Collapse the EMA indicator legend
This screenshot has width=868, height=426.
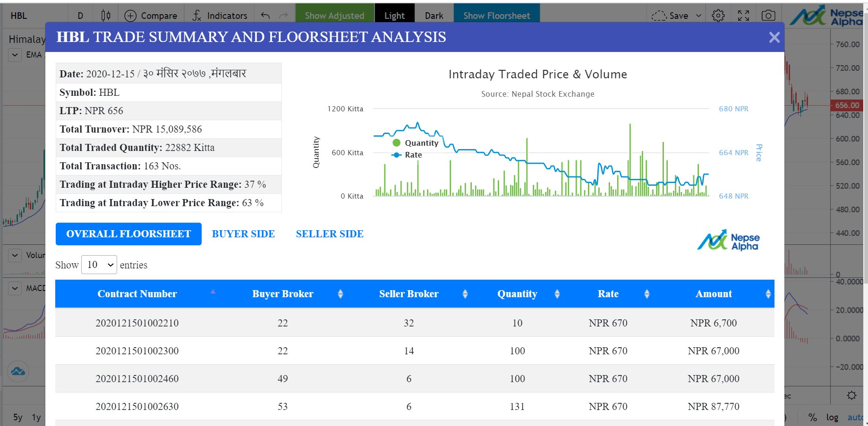coord(15,55)
